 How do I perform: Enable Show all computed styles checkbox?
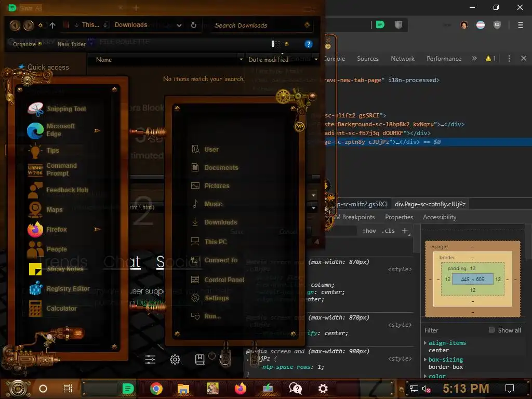coord(491,330)
